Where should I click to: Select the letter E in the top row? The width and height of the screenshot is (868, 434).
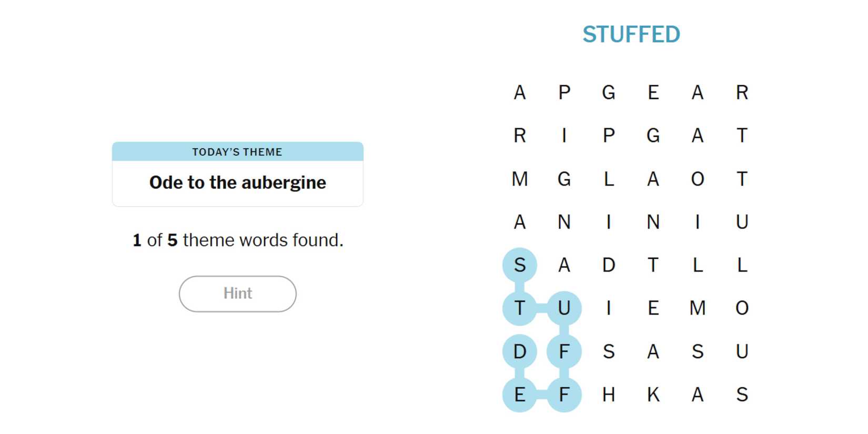(x=653, y=93)
